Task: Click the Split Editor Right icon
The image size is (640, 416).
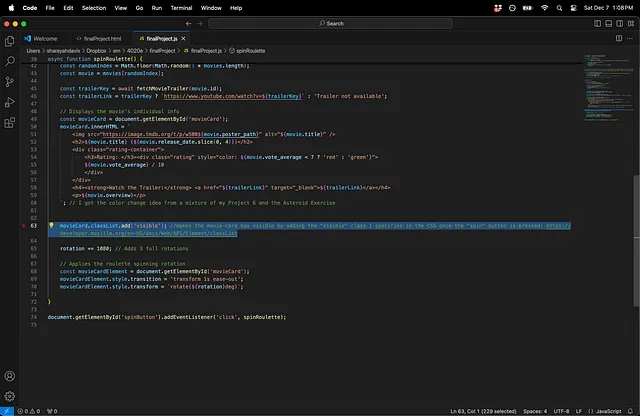Action: pyautogui.click(x=618, y=37)
